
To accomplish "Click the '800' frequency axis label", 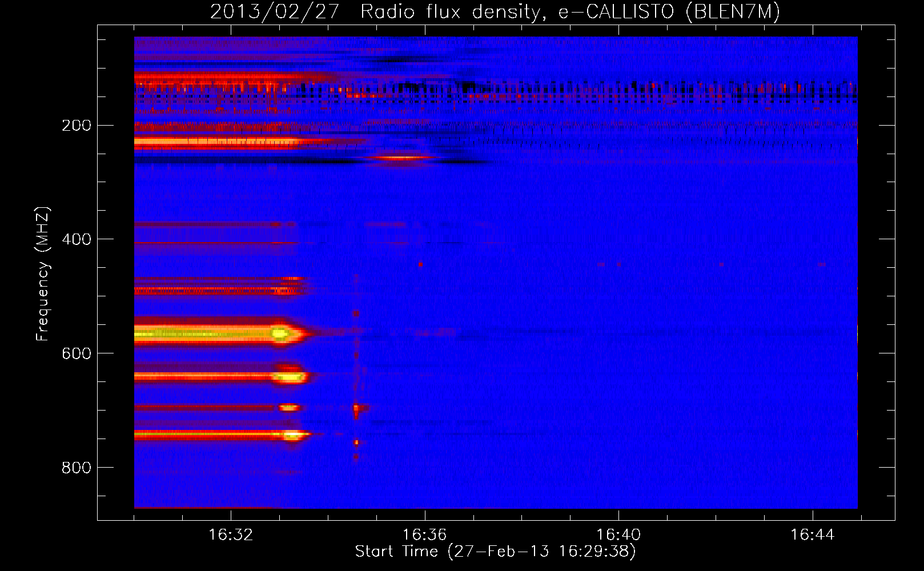I will click(77, 468).
